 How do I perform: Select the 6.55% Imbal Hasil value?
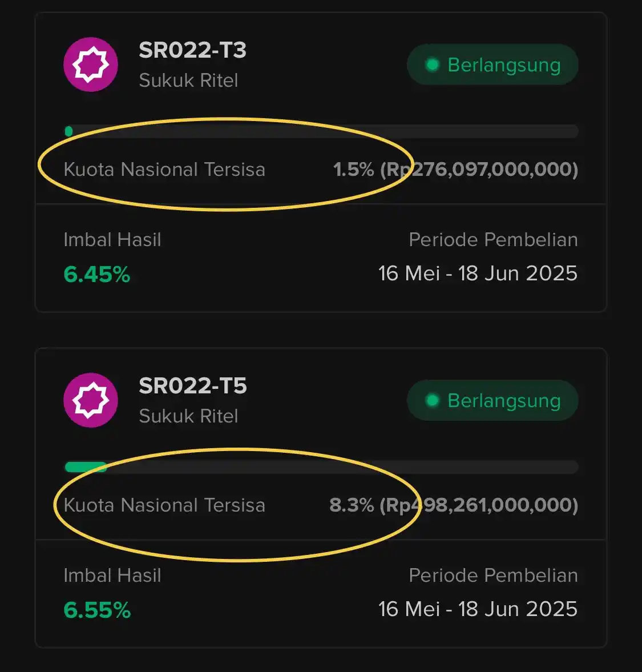[x=97, y=610]
